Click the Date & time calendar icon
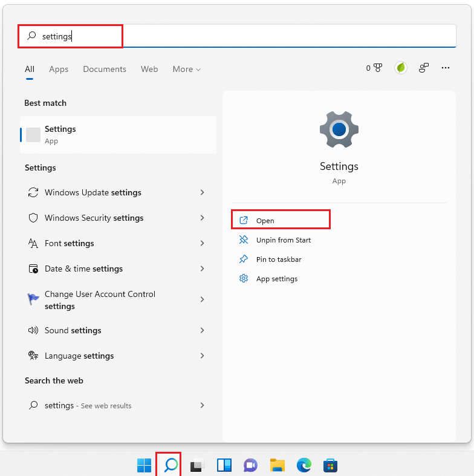The width and height of the screenshot is (474, 476). pos(33,269)
